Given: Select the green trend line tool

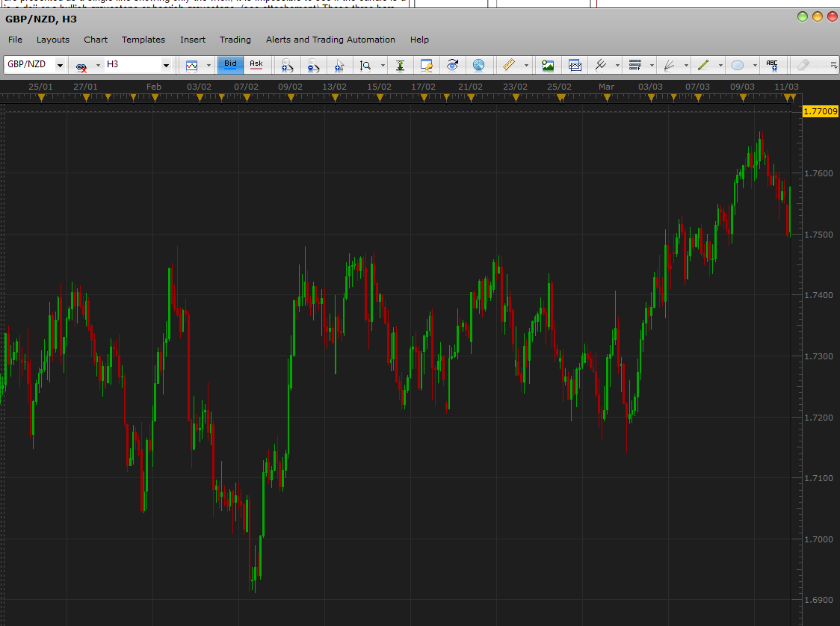Looking at the screenshot, I should click(x=703, y=65).
